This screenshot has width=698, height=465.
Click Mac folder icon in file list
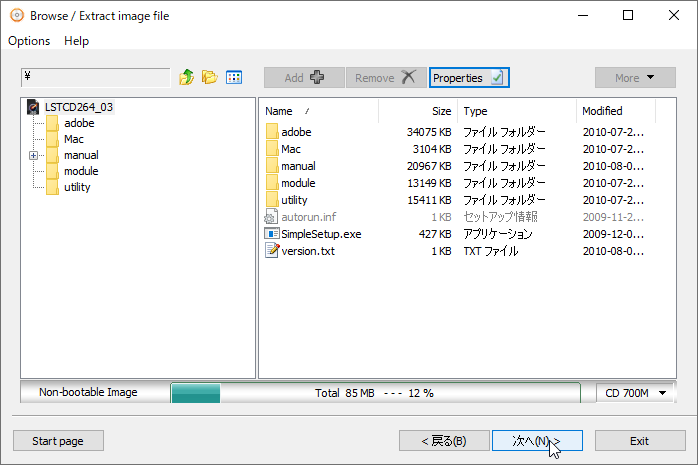point(272,149)
